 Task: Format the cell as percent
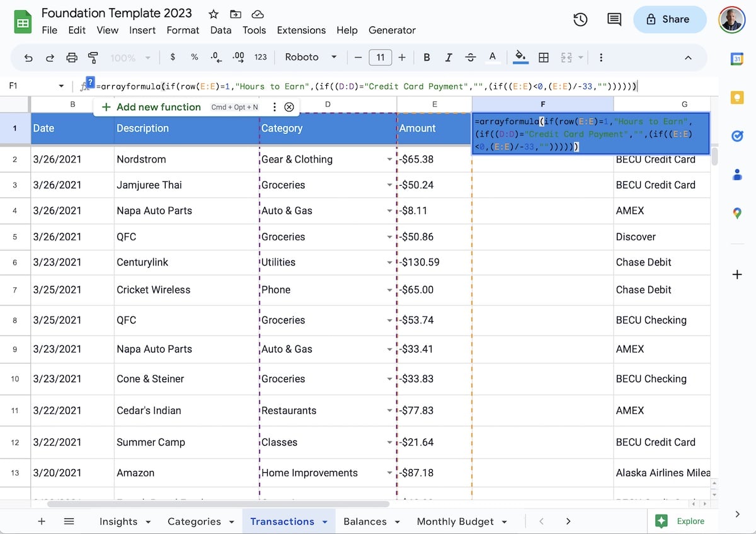pyautogui.click(x=195, y=57)
